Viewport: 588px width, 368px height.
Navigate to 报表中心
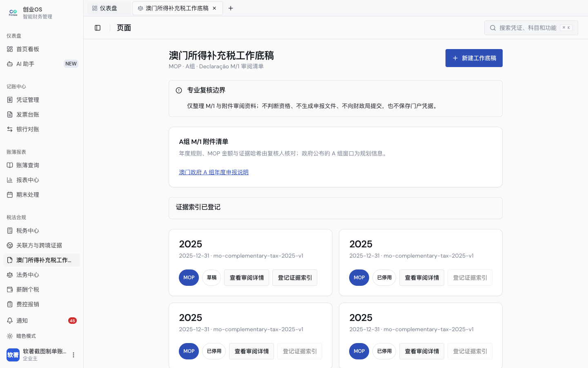42,180
